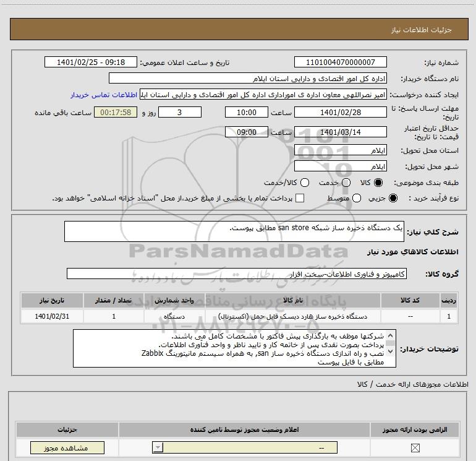Click the گروه کالا field

237,274
